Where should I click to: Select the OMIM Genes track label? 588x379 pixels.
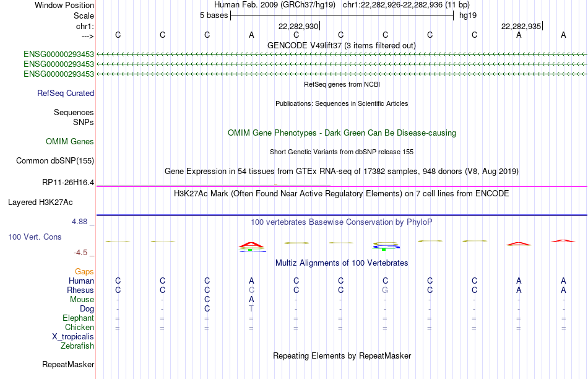coord(70,141)
